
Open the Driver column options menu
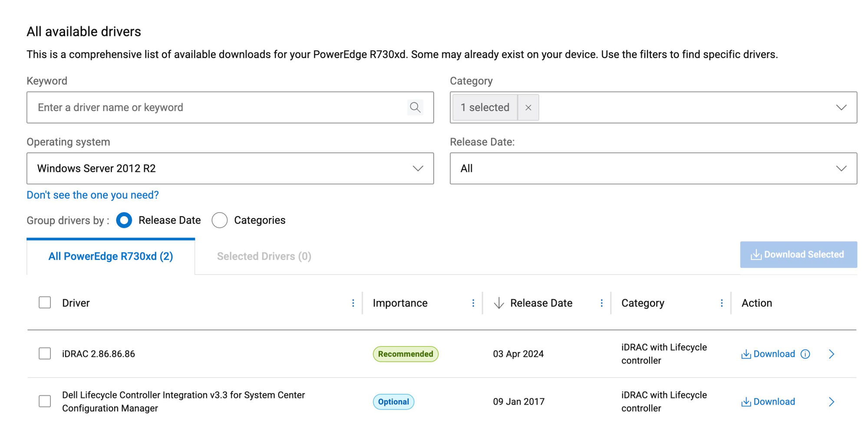353,303
